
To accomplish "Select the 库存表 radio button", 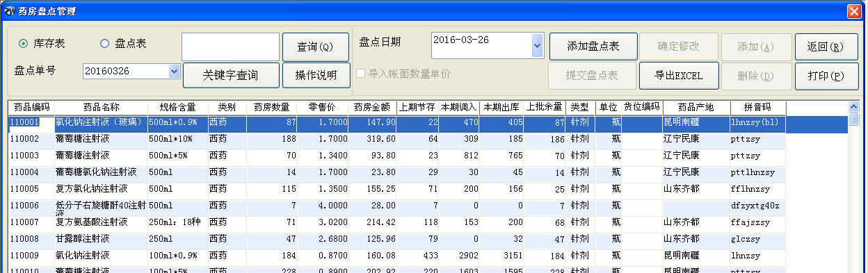I will coord(23,44).
